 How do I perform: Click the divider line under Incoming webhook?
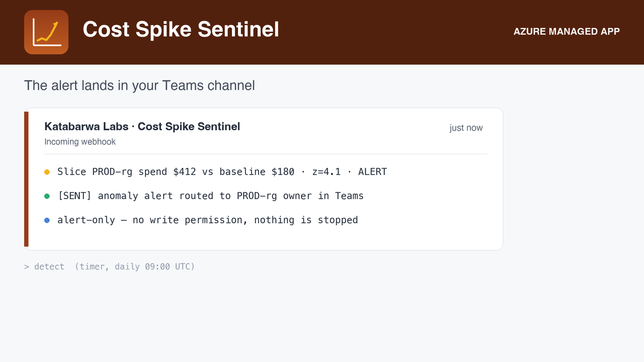click(x=266, y=154)
